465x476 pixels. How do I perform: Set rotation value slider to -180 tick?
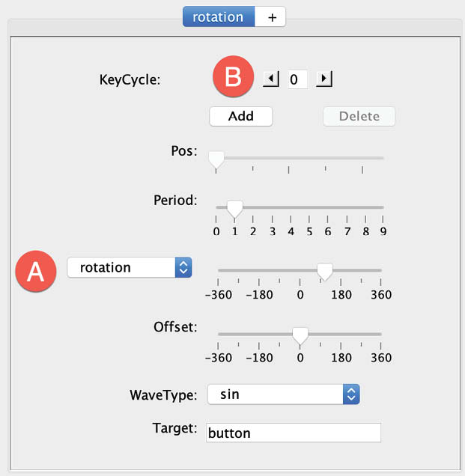point(259,270)
